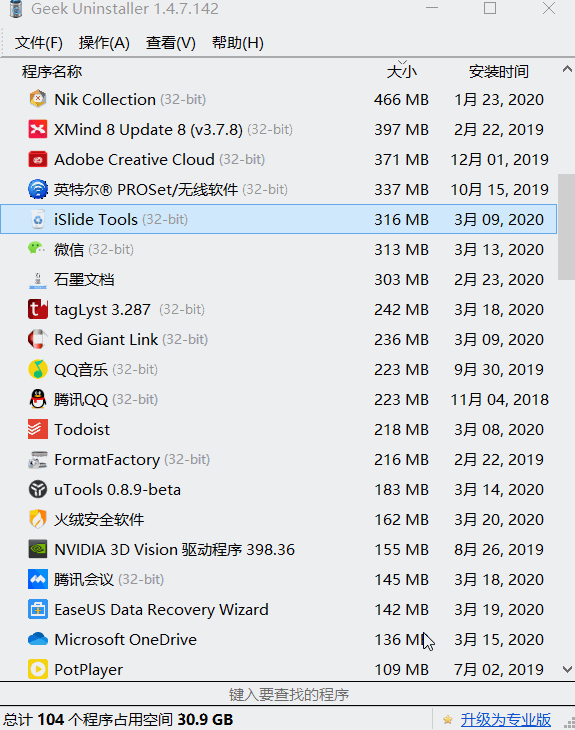Select the Microsoft OneDrive cloud icon

(38, 639)
